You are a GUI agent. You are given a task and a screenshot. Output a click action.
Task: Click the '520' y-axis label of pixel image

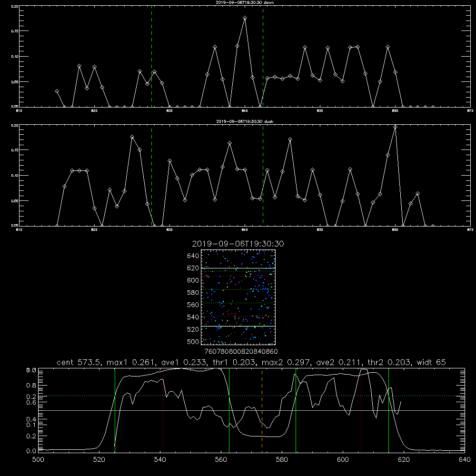(193, 329)
